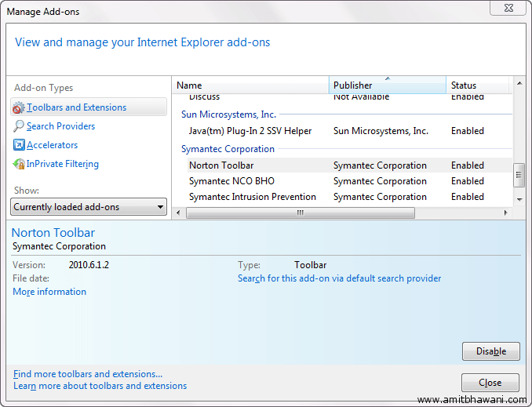Click version value 2010.6.1.2
532x407 pixels.
coord(89,265)
